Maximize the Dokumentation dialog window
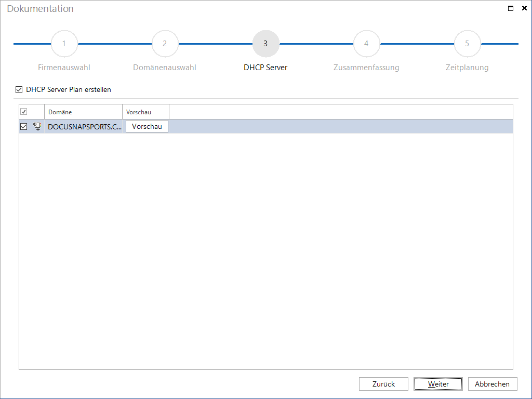The width and height of the screenshot is (532, 399). [x=511, y=8]
